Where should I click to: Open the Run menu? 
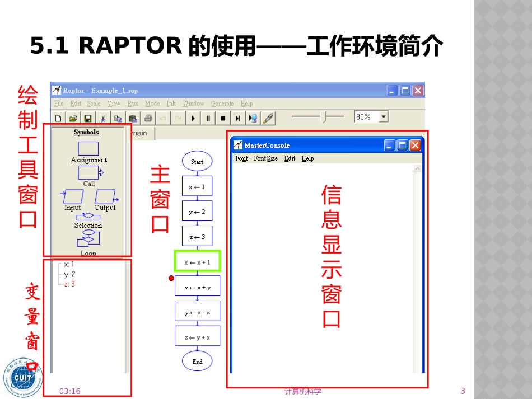(133, 104)
